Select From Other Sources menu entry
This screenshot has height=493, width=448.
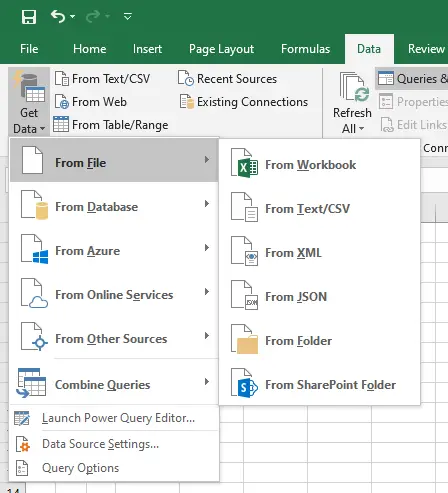[x=114, y=336]
